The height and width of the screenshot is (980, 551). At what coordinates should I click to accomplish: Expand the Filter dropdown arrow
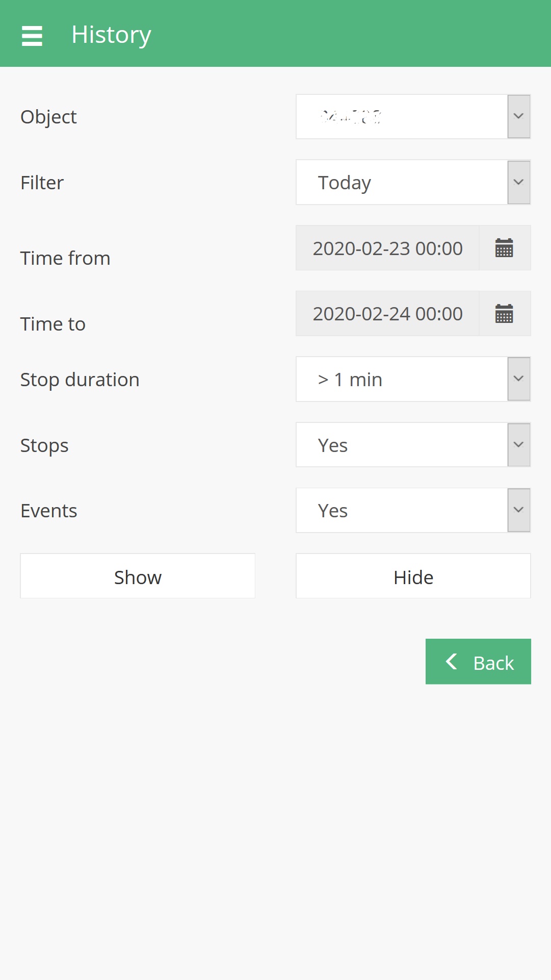click(x=519, y=182)
